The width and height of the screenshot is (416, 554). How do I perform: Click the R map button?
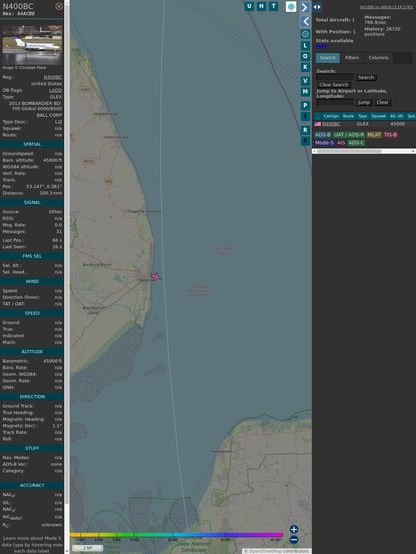click(305, 130)
